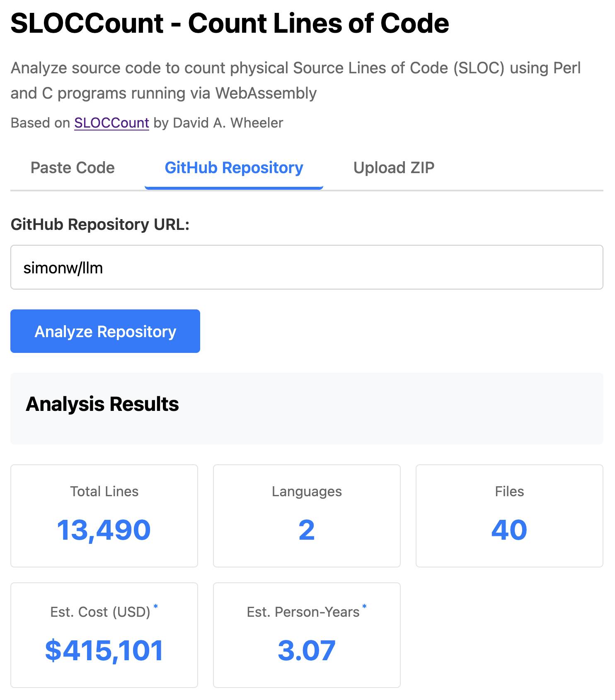Click the $415,101 estimated cost value
Image resolution: width=615 pixels, height=700 pixels.
(x=104, y=650)
